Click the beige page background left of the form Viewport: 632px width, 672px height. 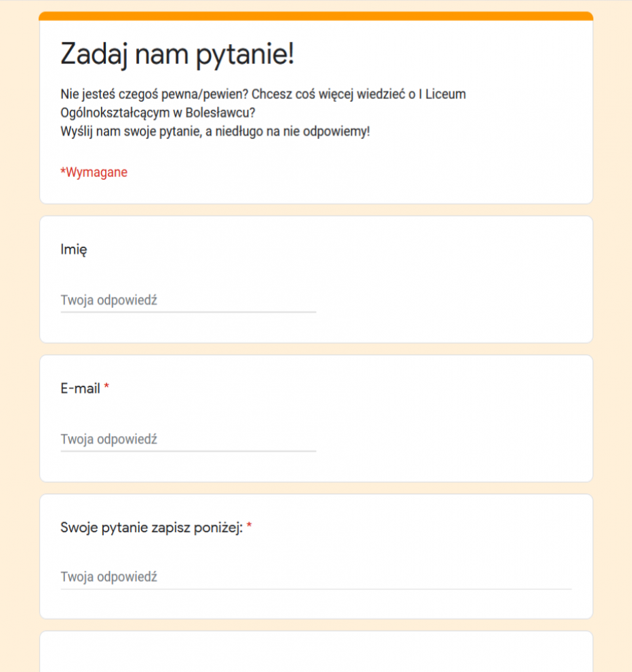tap(19, 339)
